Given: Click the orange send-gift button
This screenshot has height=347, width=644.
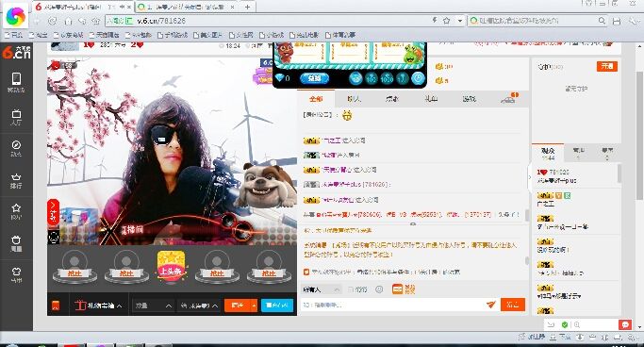Looking at the screenshot, I should 238,306.
